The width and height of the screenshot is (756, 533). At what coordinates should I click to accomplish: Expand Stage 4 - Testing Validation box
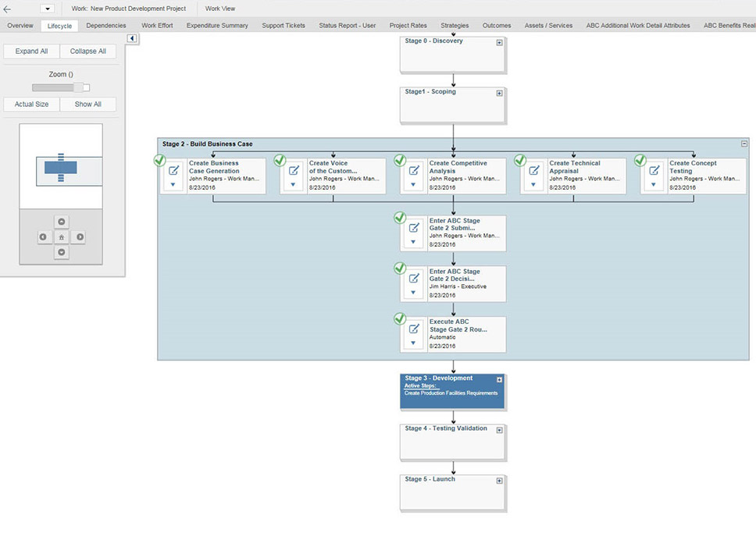tap(500, 430)
